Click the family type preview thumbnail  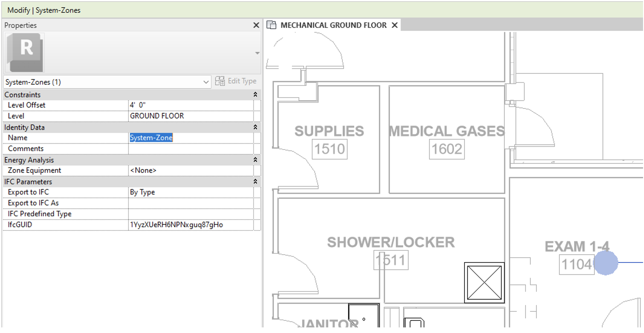coord(24,52)
